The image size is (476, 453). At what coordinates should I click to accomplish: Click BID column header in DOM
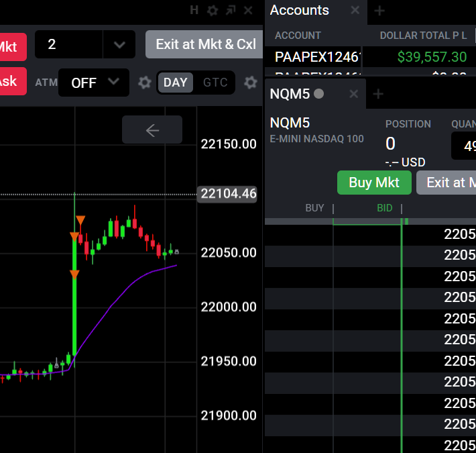pos(385,208)
